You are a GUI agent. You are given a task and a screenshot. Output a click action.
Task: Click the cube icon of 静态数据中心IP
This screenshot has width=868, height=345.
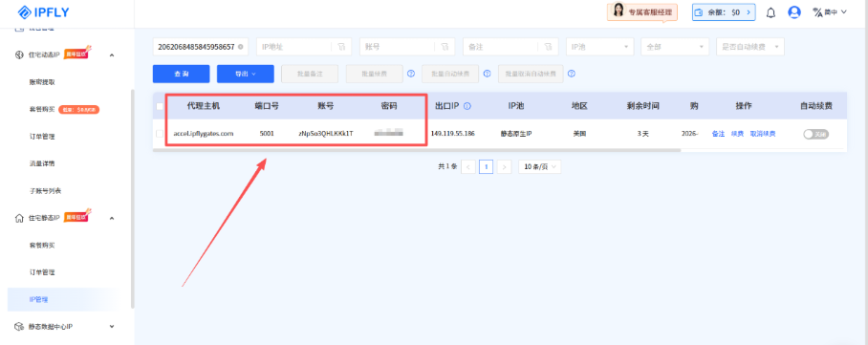[x=19, y=327]
